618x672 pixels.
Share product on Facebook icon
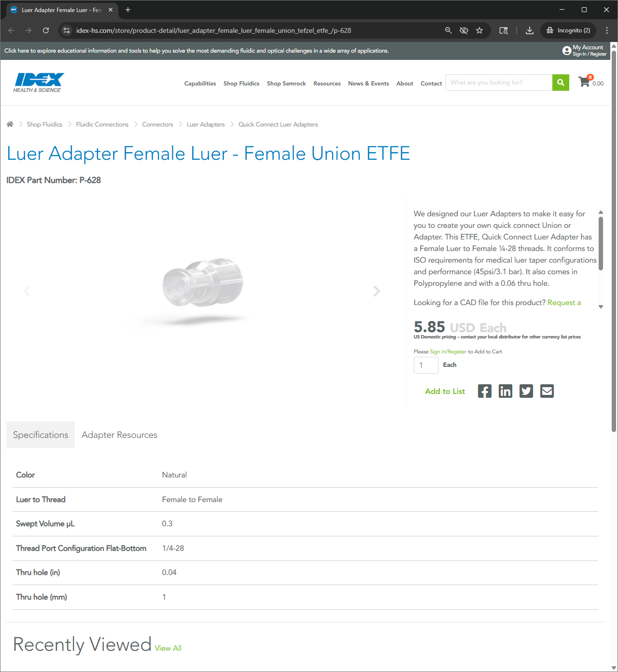pos(485,391)
